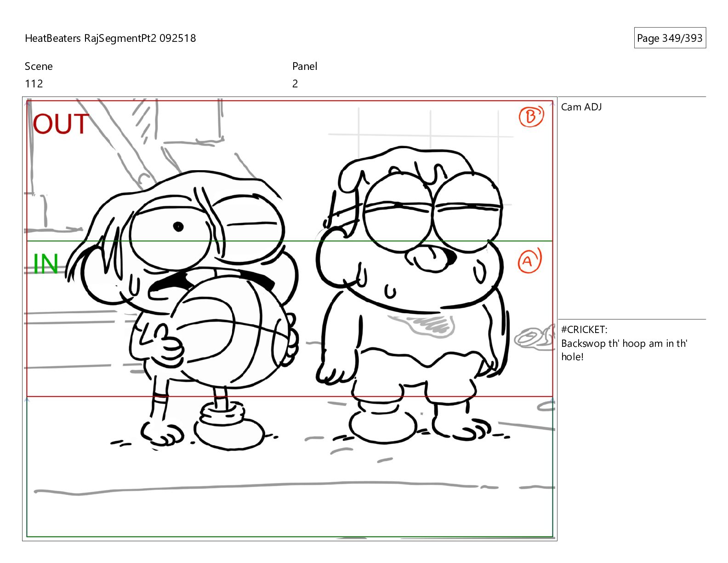
Task: Click the 'Page 349/393' page indicator box
Action: click(670, 38)
